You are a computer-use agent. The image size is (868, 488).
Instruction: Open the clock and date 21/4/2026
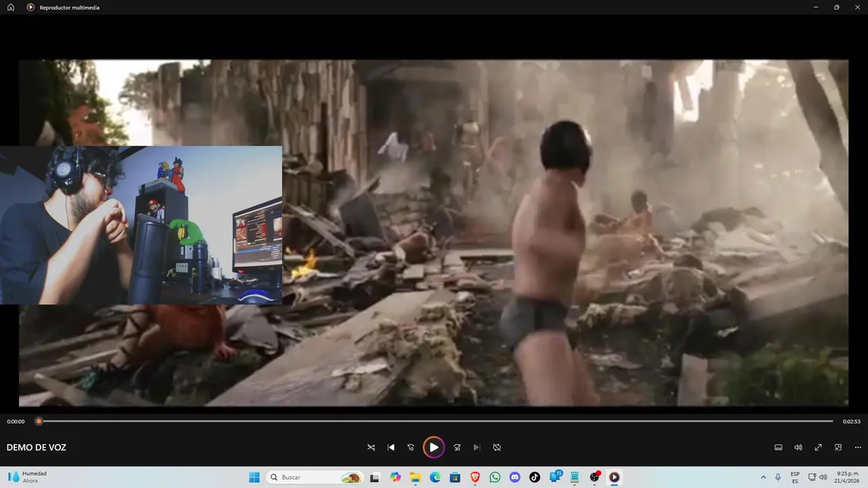point(848,477)
